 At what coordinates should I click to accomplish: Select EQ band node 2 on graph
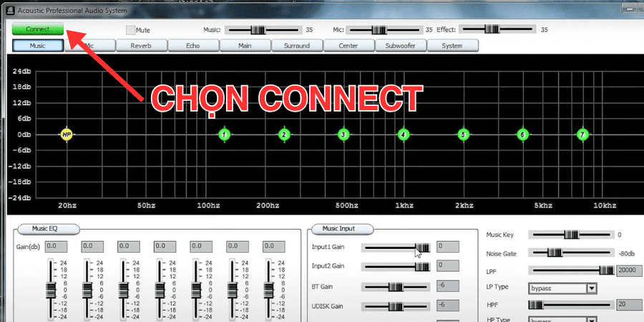point(284,135)
